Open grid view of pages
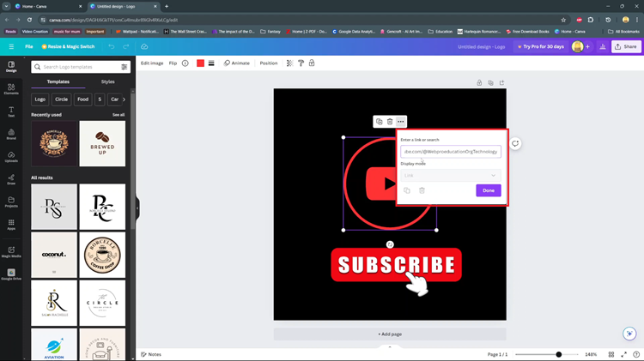 point(611,354)
